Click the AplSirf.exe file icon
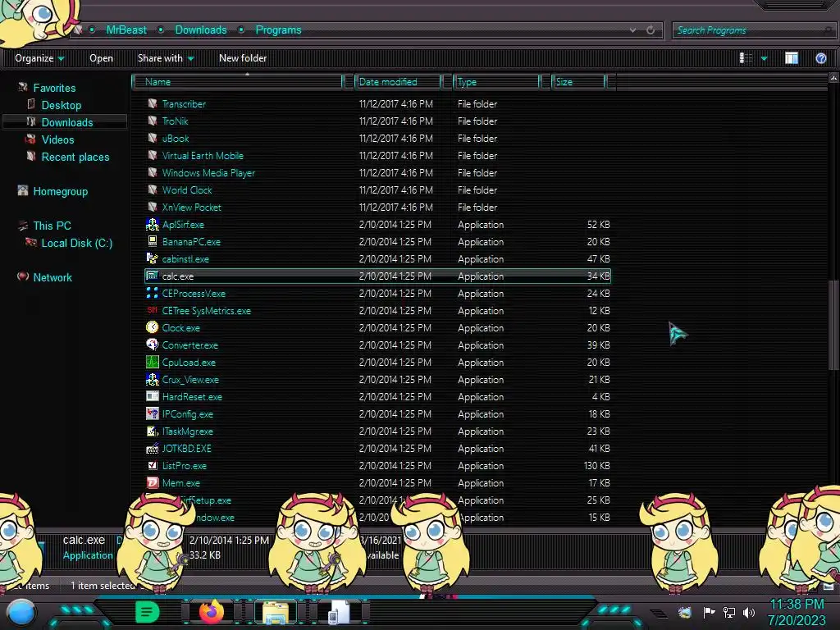This screenshot has width=840, height=630. click(x=152, y=225)
